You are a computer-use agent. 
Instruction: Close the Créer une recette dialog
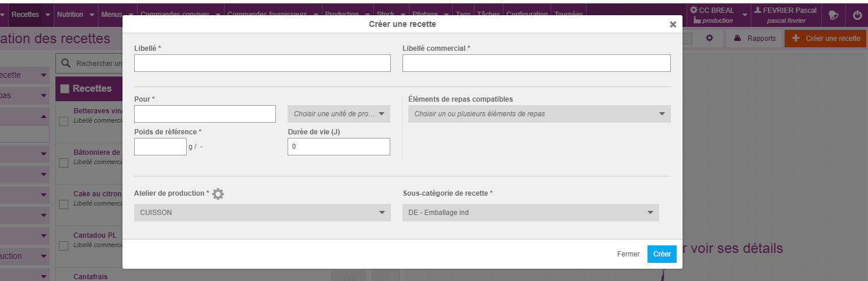click(673, 25)
